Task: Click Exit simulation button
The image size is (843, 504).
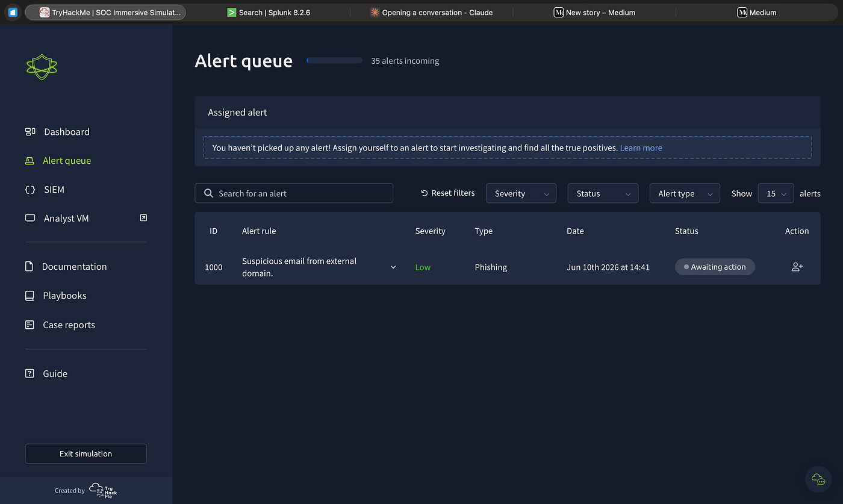Action: tap(86, 453)
